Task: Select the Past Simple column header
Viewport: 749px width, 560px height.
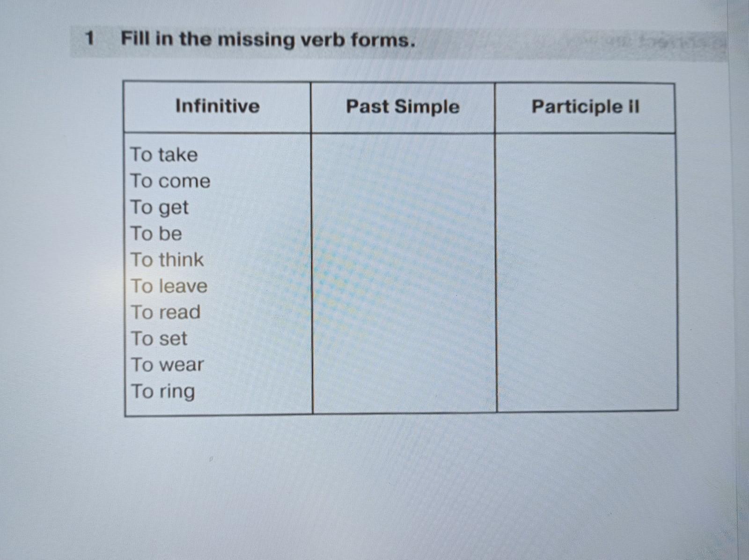Action: 403,107
